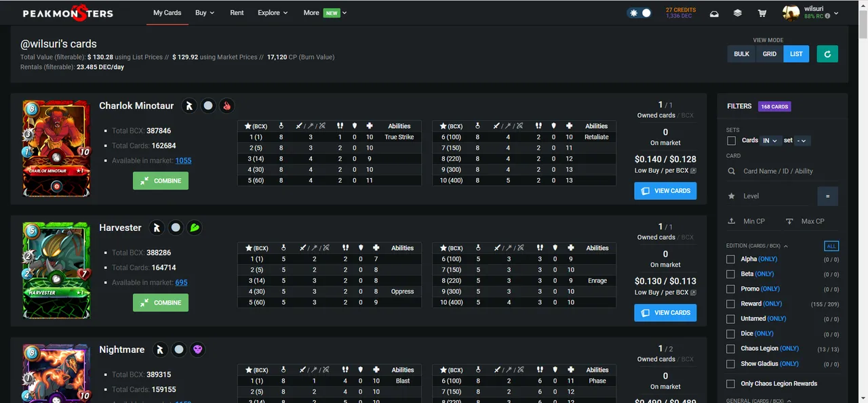The width and height of the screenshot is (868, 403).
Task: Click search magnifier icon in filters
Action: [x=731, y=171]
